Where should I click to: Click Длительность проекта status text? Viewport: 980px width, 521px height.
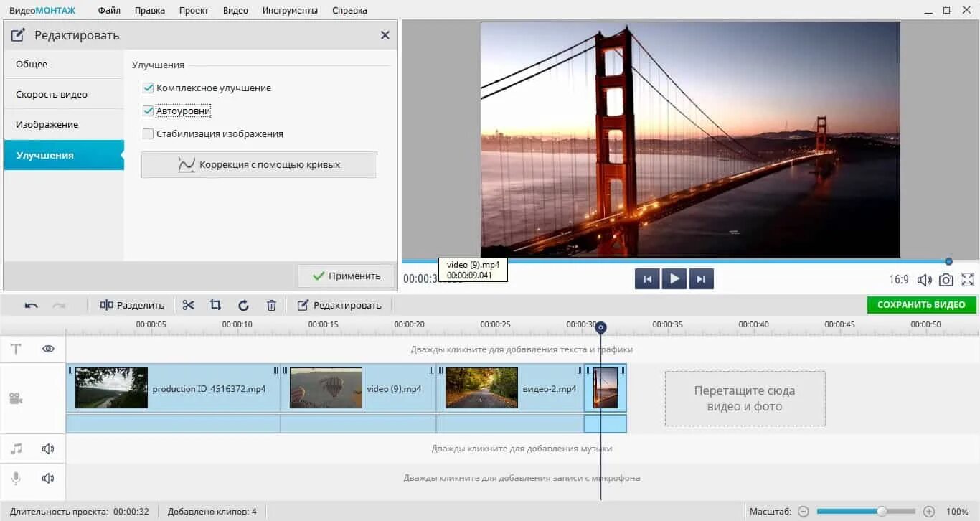click(x=80, y=512)
